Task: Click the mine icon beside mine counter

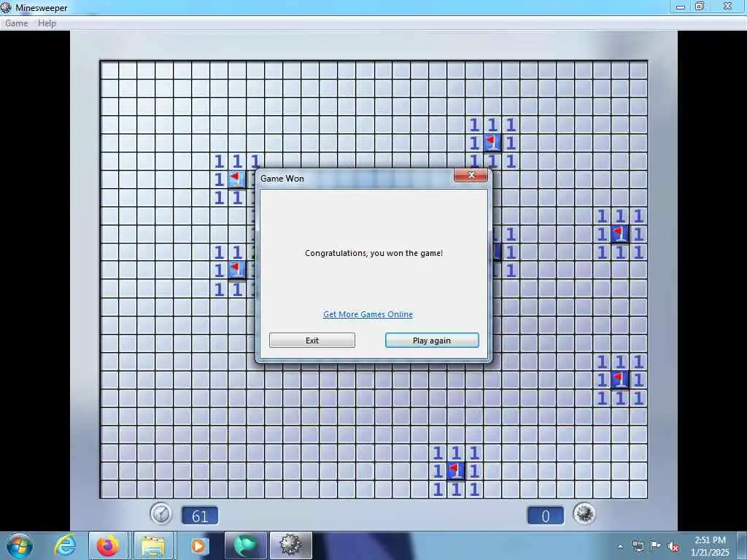Action: [584, 514]
